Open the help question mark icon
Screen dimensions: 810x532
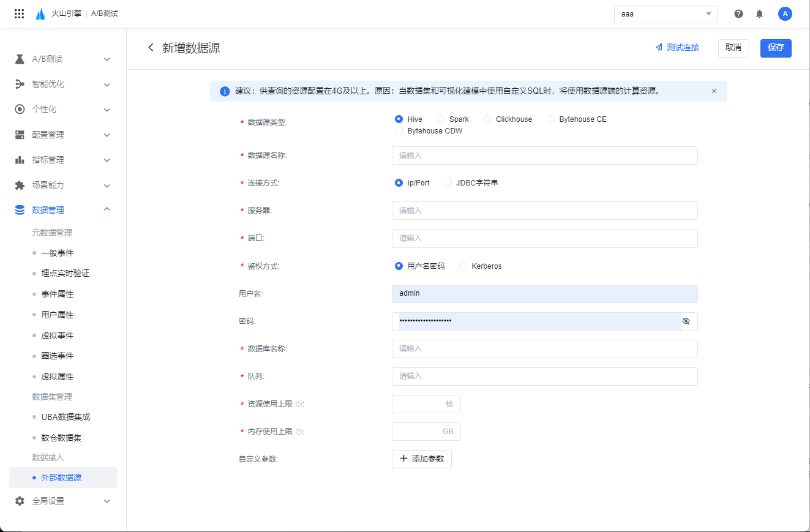point(738,13)
